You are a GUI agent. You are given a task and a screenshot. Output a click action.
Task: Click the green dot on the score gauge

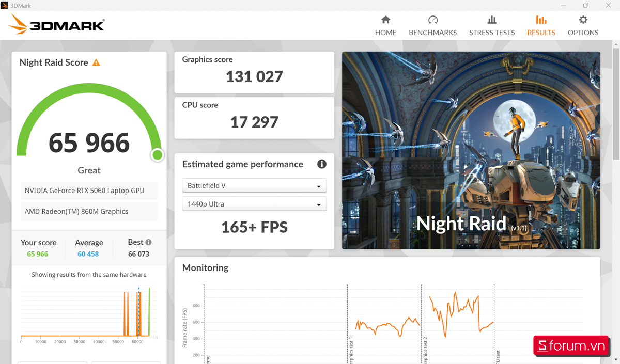pos(158,155)
